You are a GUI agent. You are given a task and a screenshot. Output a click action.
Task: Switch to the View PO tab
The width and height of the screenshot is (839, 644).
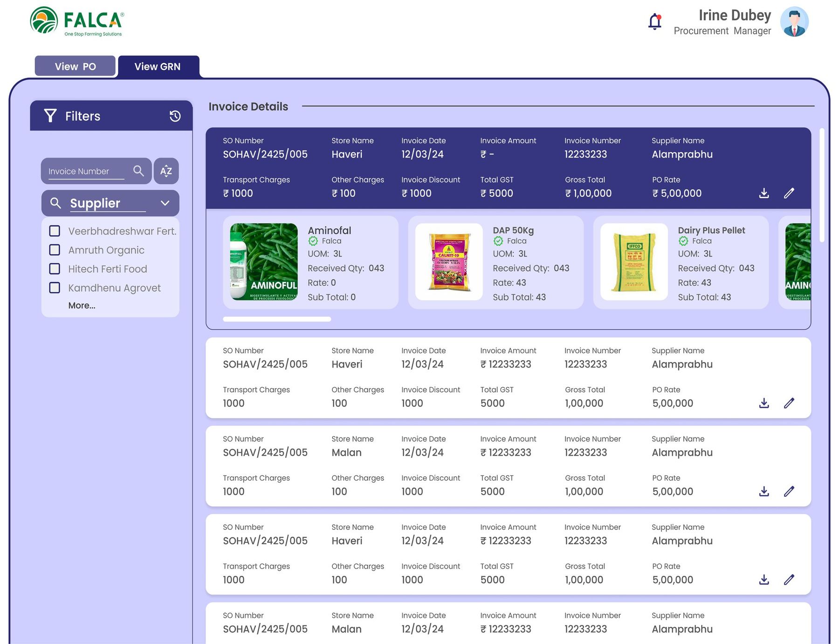point(75,66)
